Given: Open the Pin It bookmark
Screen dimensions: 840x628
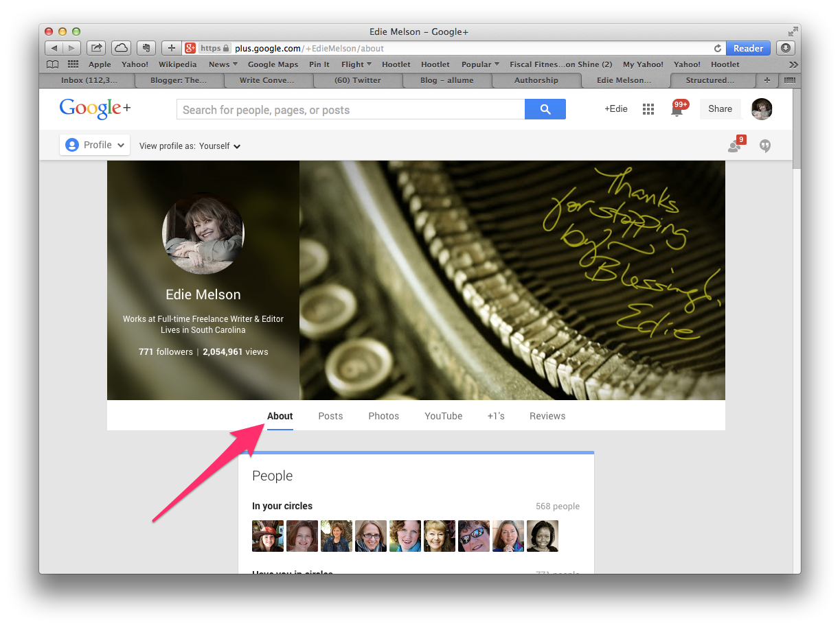Looking at the screenshot, I should point(319,65).
